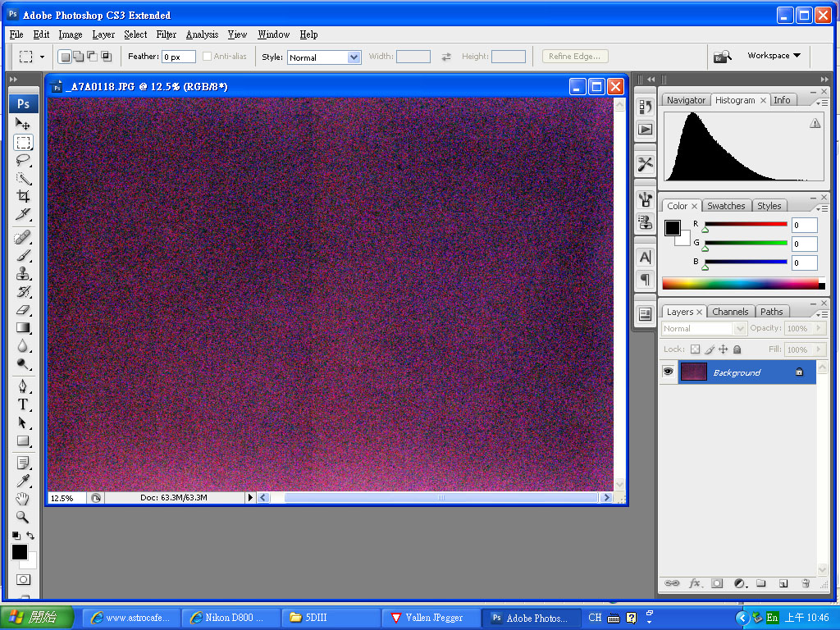Select the Zoom tool
840x630 pixels.
pyautogui.click(x=23, y=517)
